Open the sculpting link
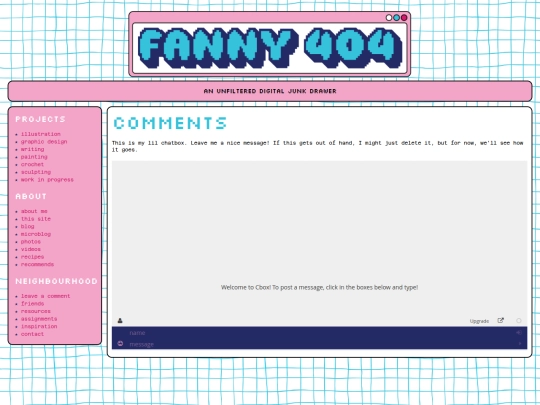The image size is (540, 405). (x=36, y=172)
